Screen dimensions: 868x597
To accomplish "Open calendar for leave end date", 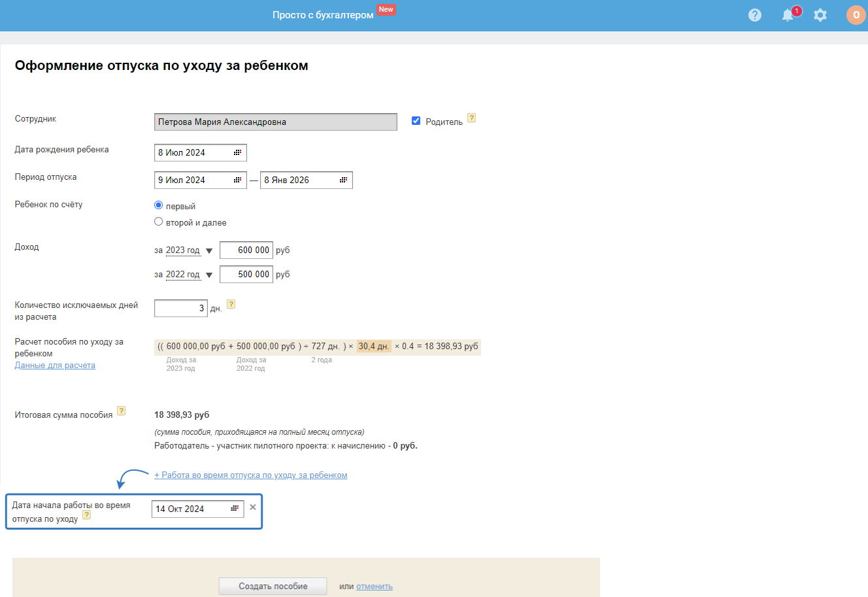I will coord(343,180).
